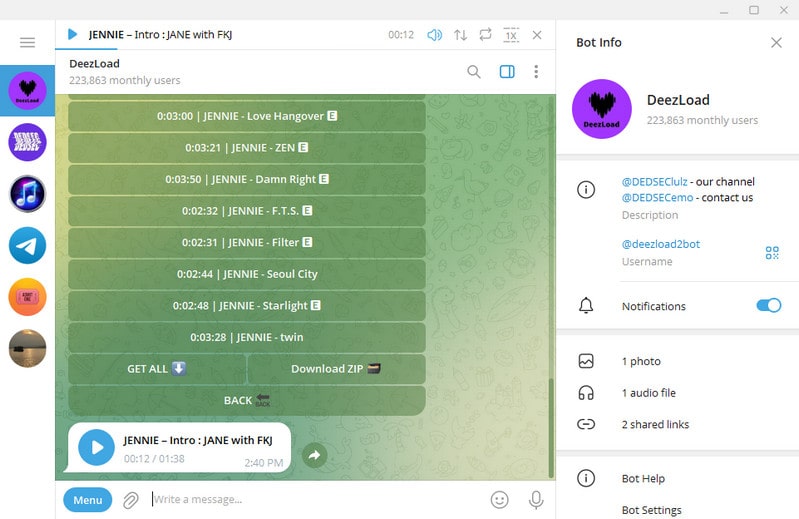Open the emoji picker
The height and width of the screenshot is (519, 799).
(499, 500)
